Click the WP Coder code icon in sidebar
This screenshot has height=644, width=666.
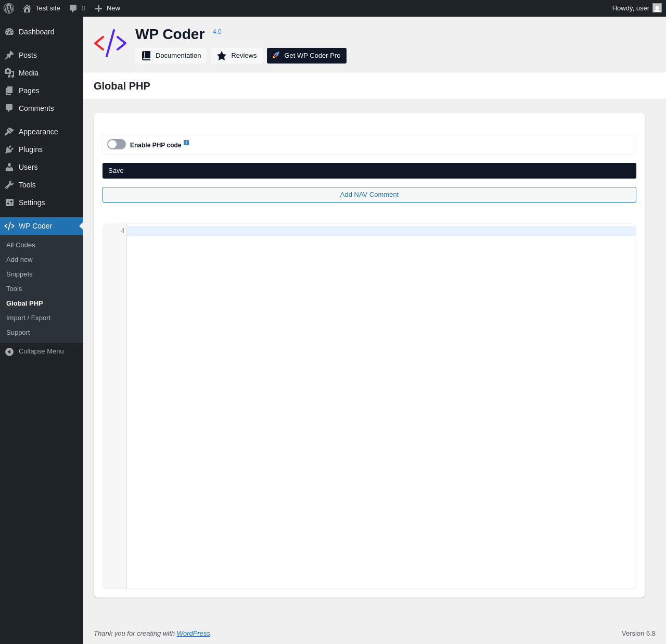click(9, 226)
